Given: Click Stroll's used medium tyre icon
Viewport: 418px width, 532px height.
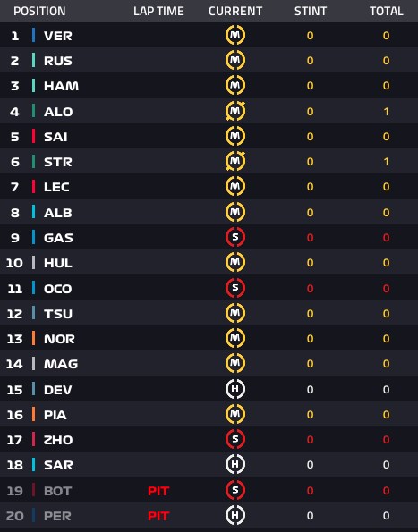Looking at the screenshot, I should coord(235,161).
